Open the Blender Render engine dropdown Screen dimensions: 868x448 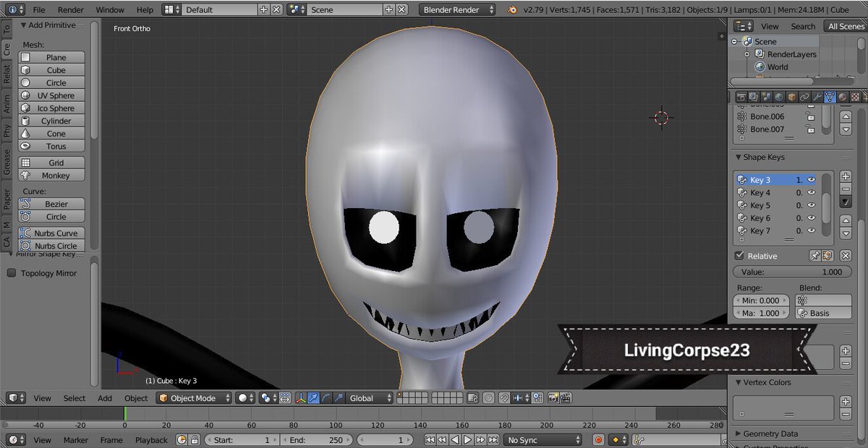coord(457,9)
